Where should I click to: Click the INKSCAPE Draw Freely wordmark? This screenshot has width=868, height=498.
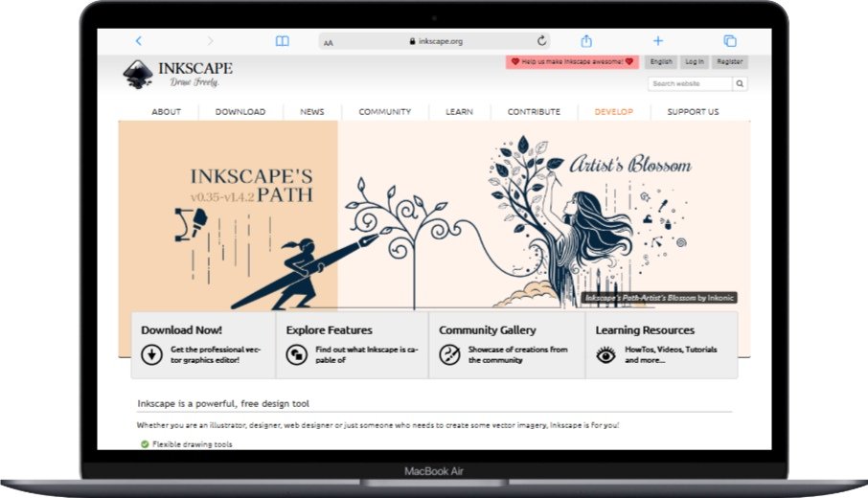point(194,74)
